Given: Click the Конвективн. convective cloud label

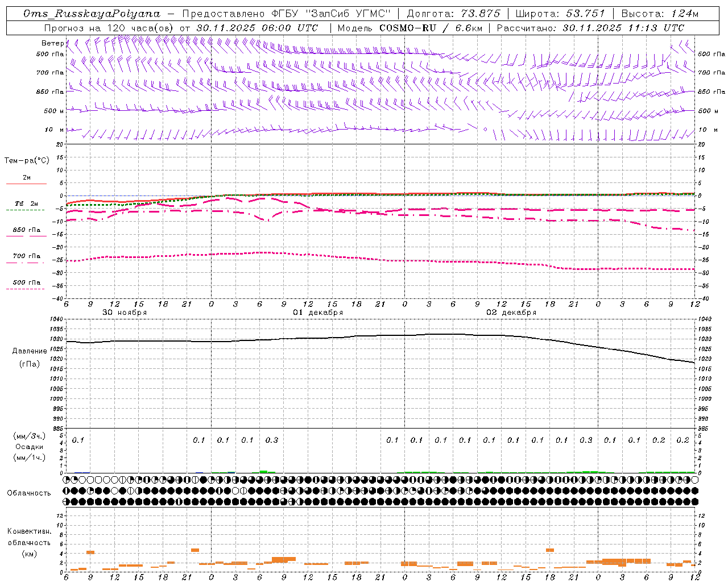Looking at the screenshot, I should (x=29, y=531).
